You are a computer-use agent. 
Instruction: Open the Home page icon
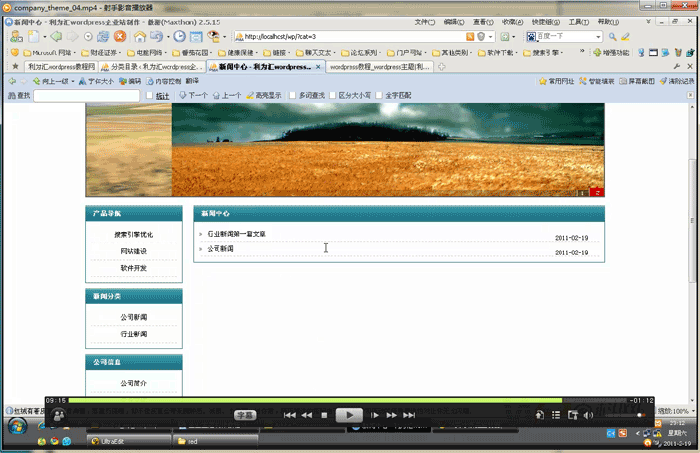tap(140, 37)
